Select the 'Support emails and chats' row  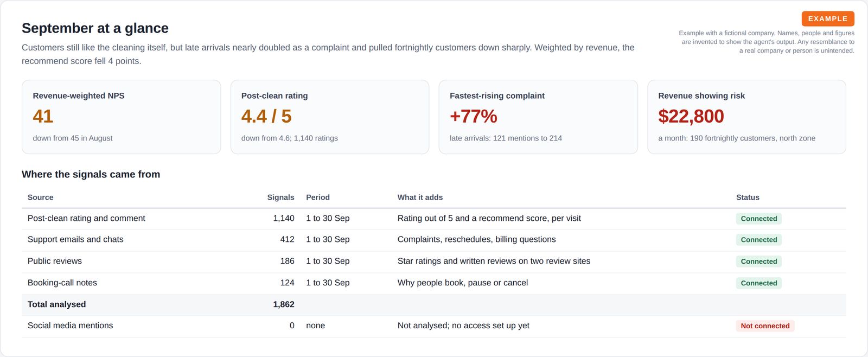tap(434, 240)
